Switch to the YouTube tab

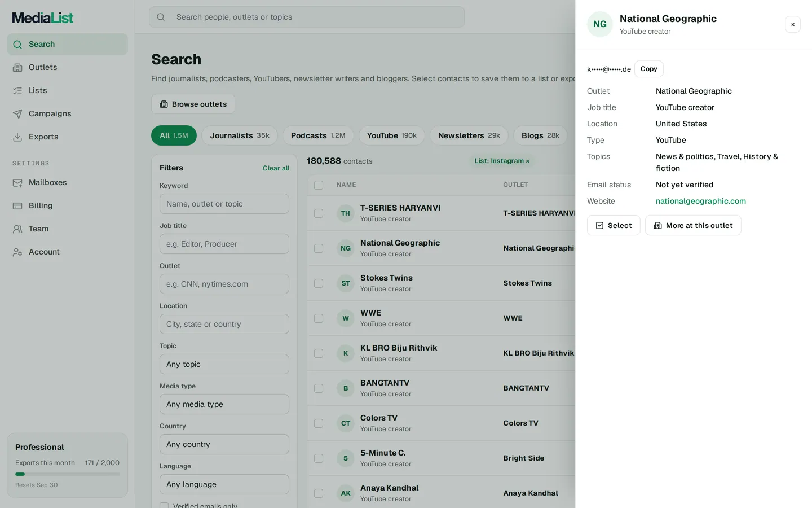pos(392,135)
